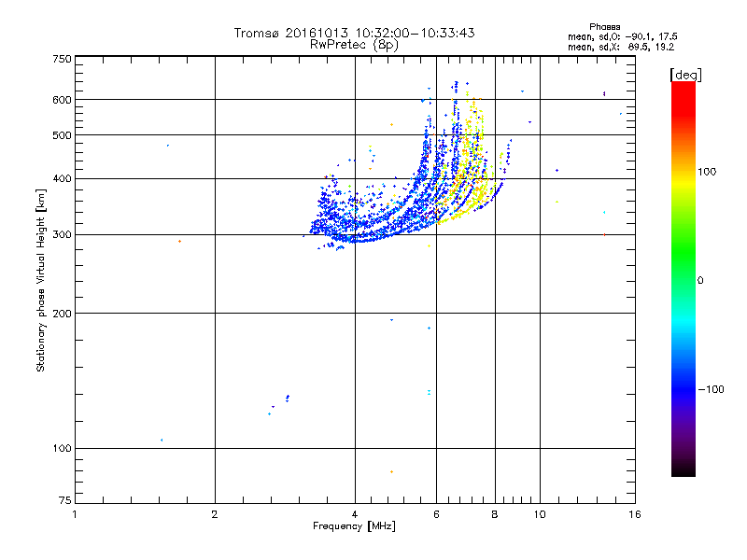Select the 'mean, sd,X: 89.5, 19.2' text

tap(621, 47)
